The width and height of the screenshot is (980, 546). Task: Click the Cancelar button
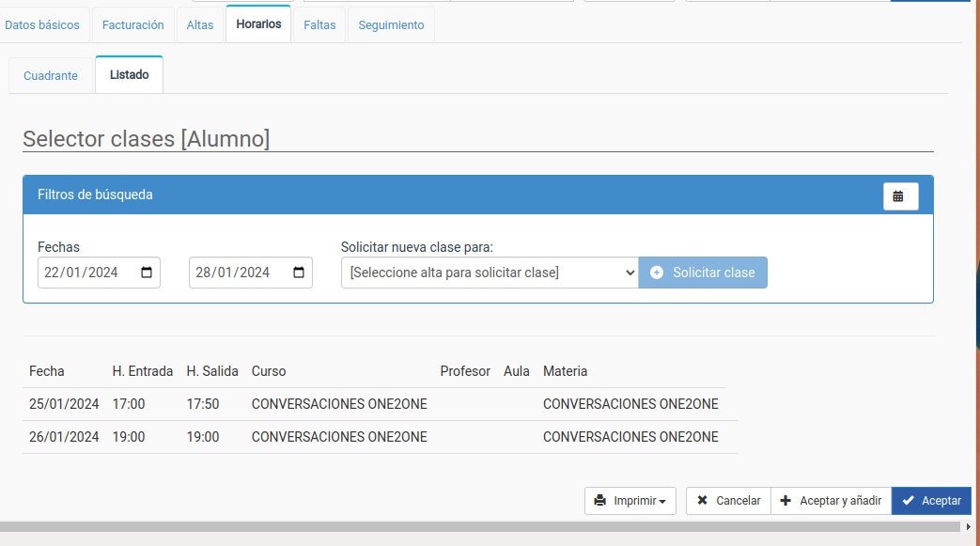point(729,501)
